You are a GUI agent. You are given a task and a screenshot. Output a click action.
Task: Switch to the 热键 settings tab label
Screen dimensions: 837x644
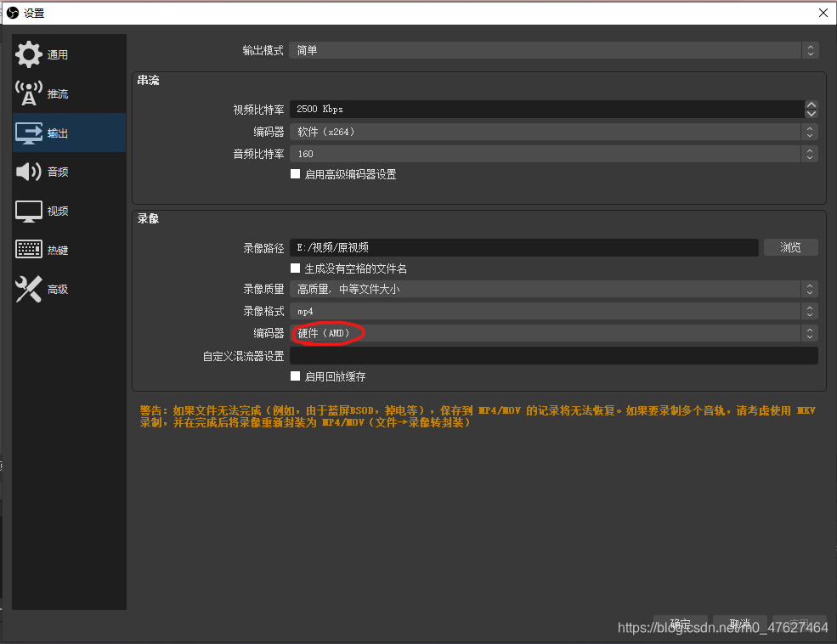[58, 251]
